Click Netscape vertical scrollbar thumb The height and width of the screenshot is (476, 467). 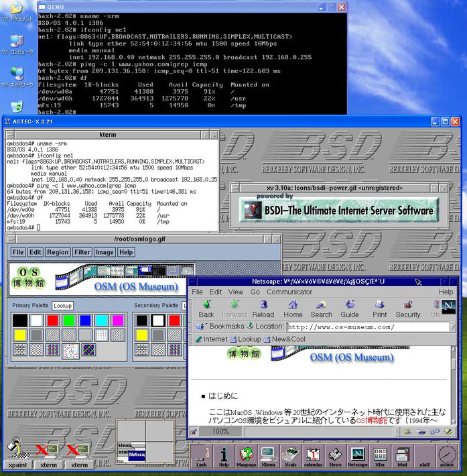pos(454,365)
